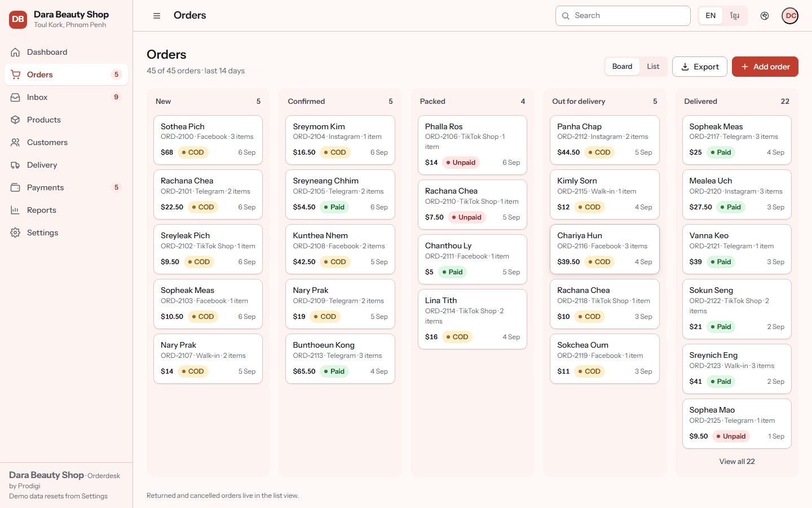Focus the Search input field
The width and height of the screenshot is (812, 508).
coord(623,16)
